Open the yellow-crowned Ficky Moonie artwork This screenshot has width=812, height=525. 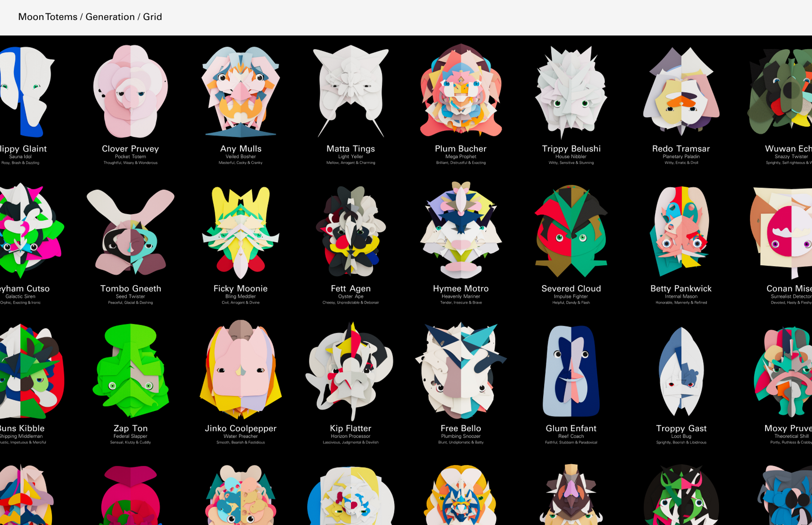coord(240,232)
